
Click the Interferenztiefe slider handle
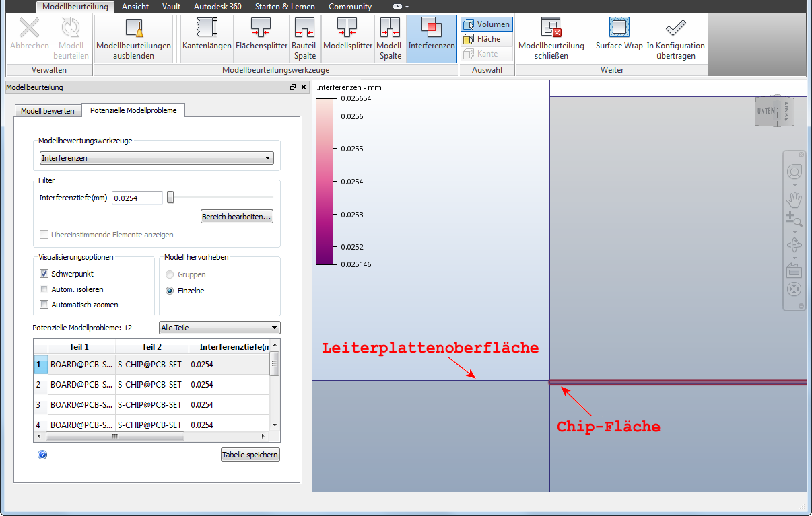coord(171,197)
